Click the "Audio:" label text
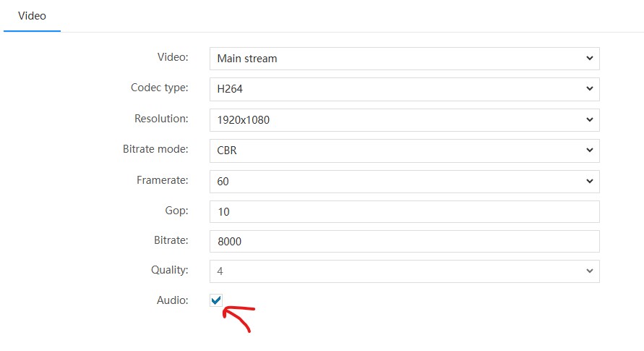 click(x=173, y=300)
